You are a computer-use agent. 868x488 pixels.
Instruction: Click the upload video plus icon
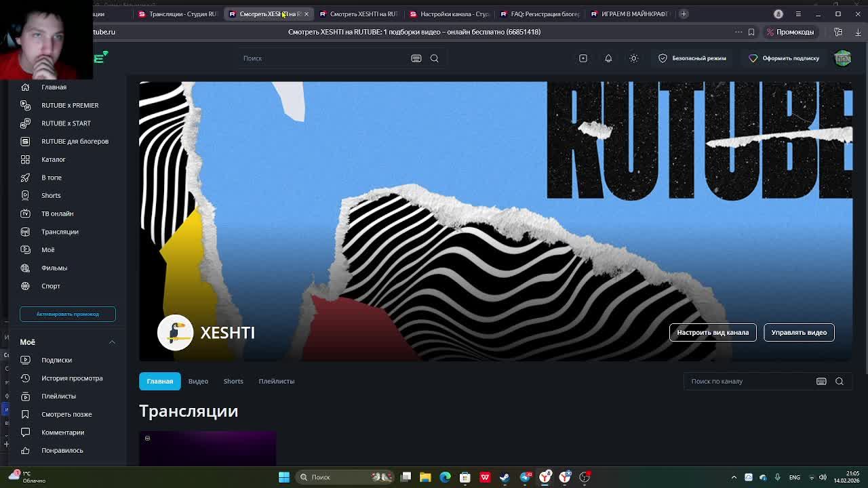pyautogui.click(x=583, y=58)
